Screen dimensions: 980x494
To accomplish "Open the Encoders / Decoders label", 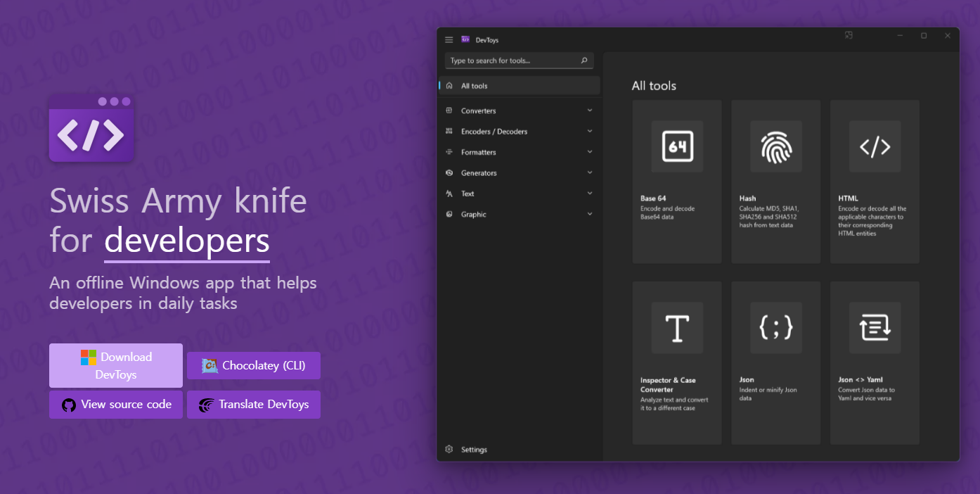I will (x=494, y=132).
